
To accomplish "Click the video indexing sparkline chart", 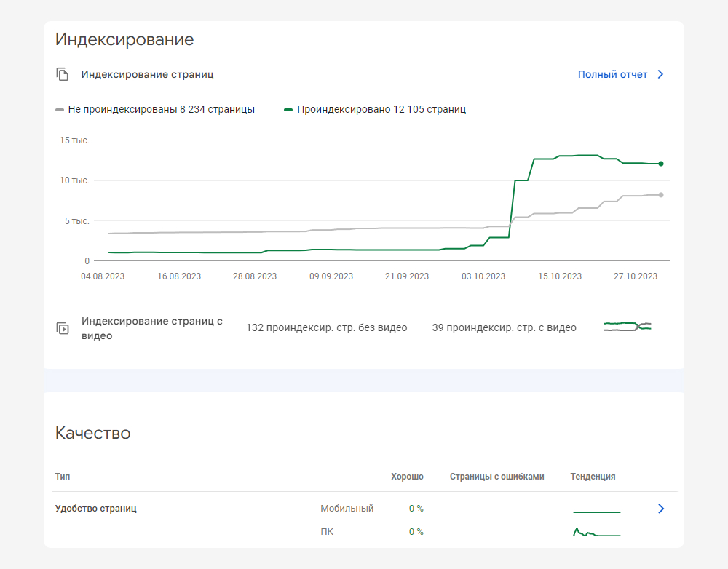I will [627, 327].
